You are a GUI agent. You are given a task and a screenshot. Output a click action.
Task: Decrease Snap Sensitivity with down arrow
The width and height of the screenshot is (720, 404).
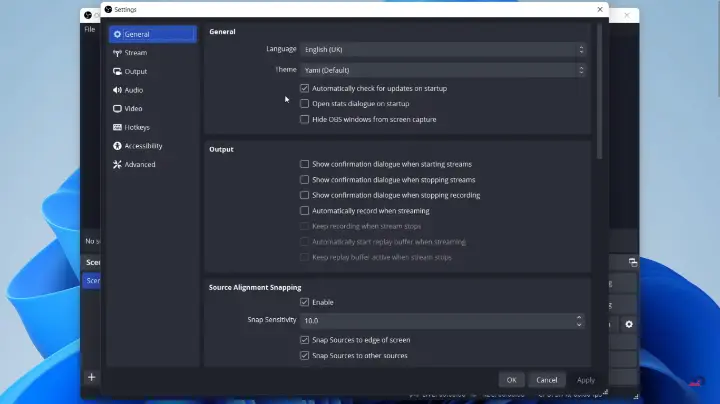(579, 324)
